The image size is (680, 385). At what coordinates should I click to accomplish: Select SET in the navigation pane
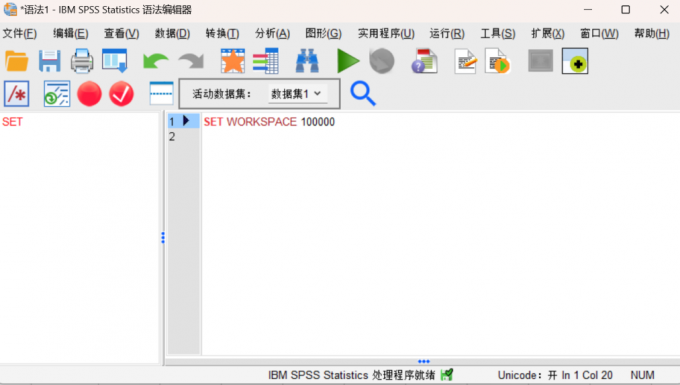[x=12, y=122]
